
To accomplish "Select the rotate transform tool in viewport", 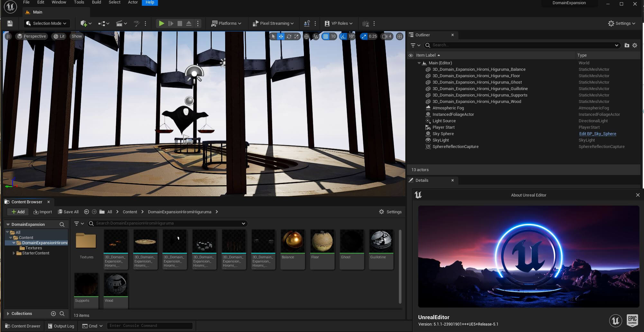I will [289, 36].
